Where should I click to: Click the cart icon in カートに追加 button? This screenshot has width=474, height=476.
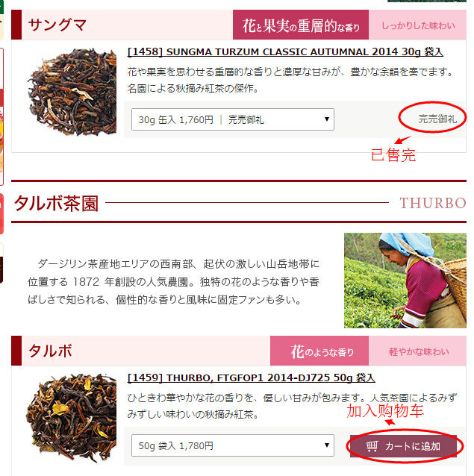click(372, 446)
